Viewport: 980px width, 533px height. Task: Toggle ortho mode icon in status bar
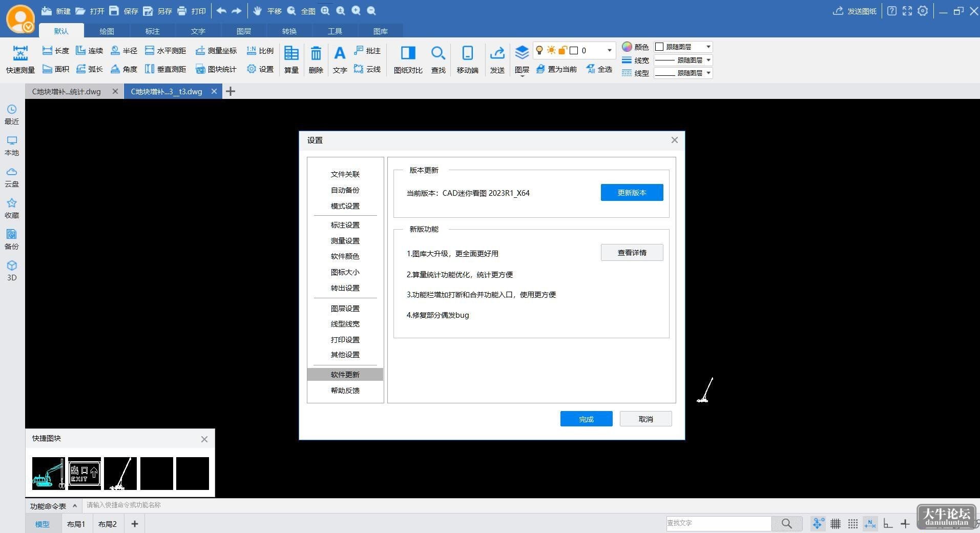coord(888,523)
